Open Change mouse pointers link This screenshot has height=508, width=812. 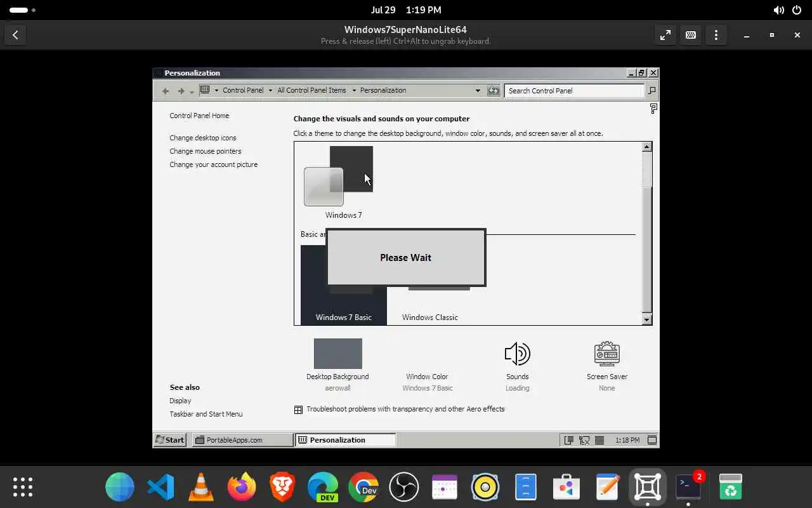(x=206, y=151)
